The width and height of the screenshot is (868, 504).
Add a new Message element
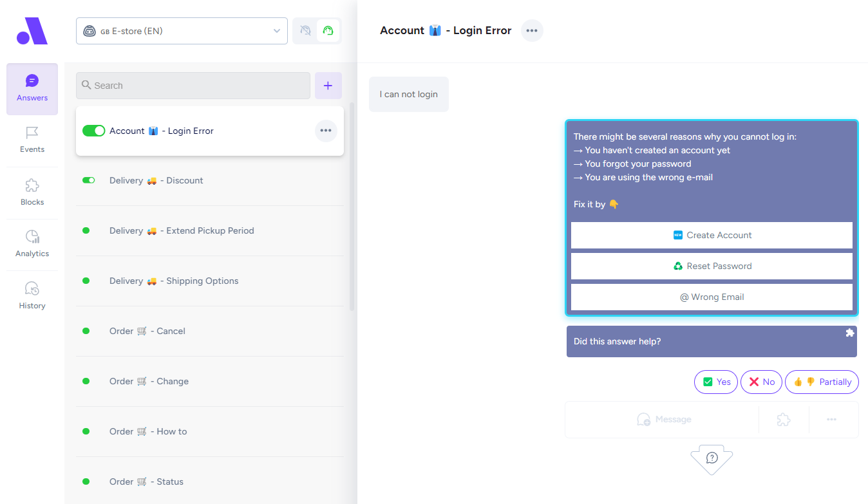663,420
